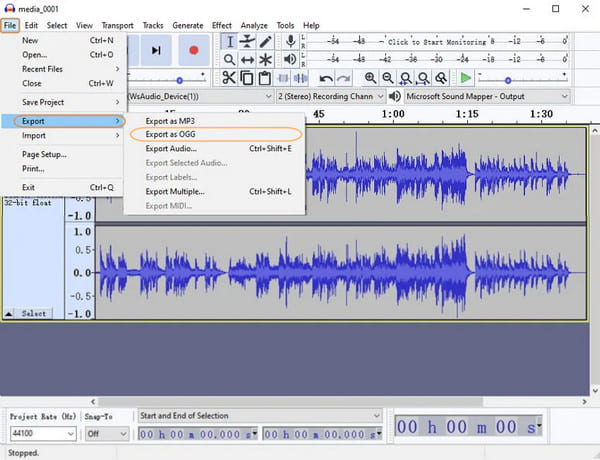Click the 1:15 mark on timeline ruler
The width and height of the screenshot is (600, 460).
click(467, 114)
